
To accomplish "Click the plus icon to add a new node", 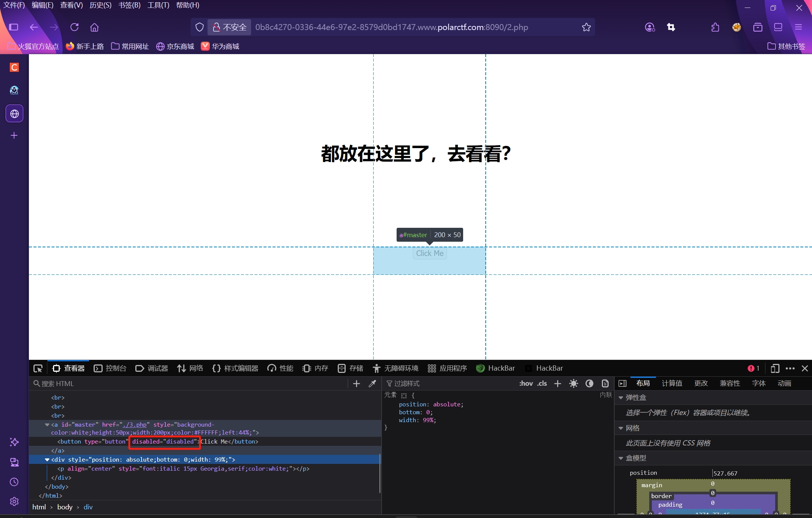I will 356,383.
